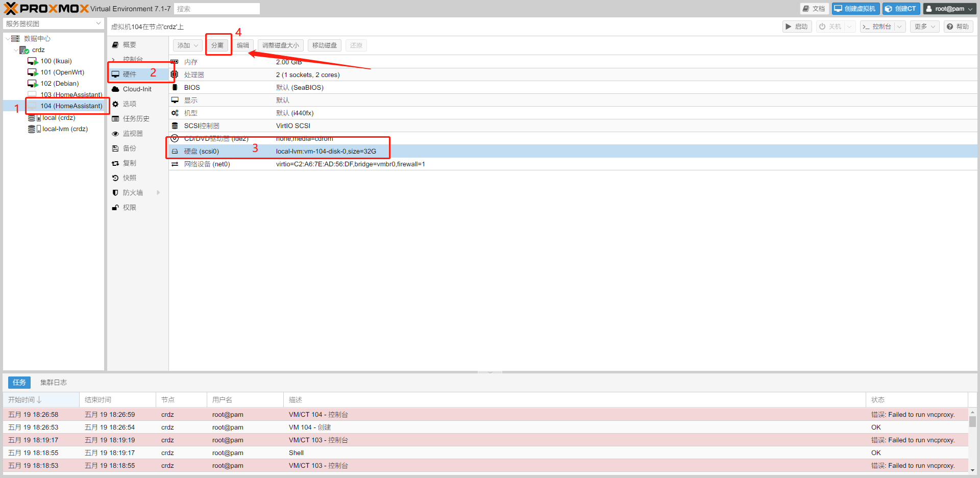Collapse the 数据中心 tree node
980x478 pixels.
point(8,39)
